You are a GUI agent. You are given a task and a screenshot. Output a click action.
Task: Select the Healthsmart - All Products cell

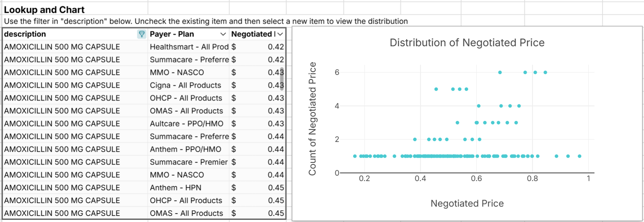point(189,47)
